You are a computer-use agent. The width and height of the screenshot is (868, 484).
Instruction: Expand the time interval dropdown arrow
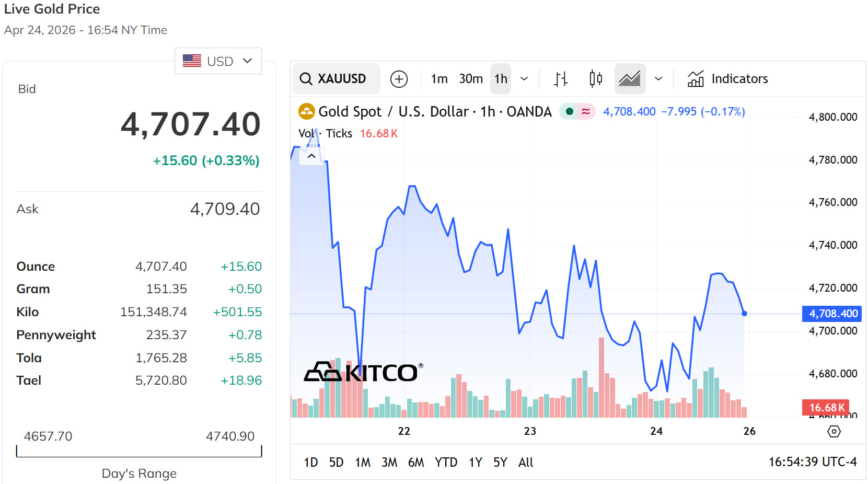(524, 79)
